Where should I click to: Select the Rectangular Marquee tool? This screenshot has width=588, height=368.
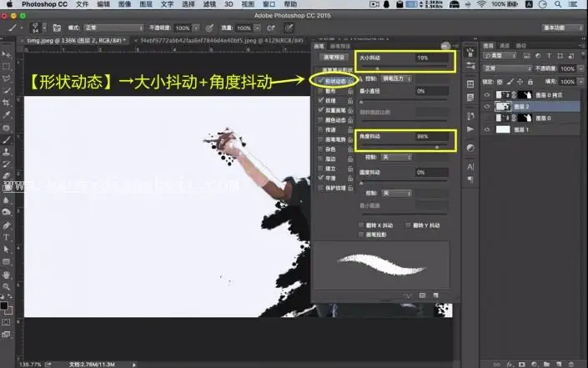point(7,67)
